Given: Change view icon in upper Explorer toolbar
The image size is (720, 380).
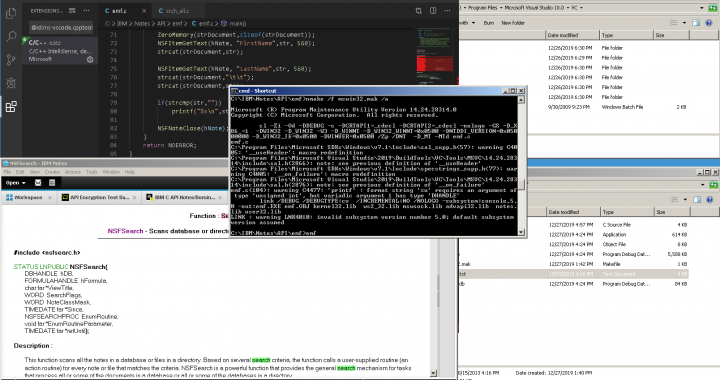Looking at the screenshot, I should click(674, 23).
